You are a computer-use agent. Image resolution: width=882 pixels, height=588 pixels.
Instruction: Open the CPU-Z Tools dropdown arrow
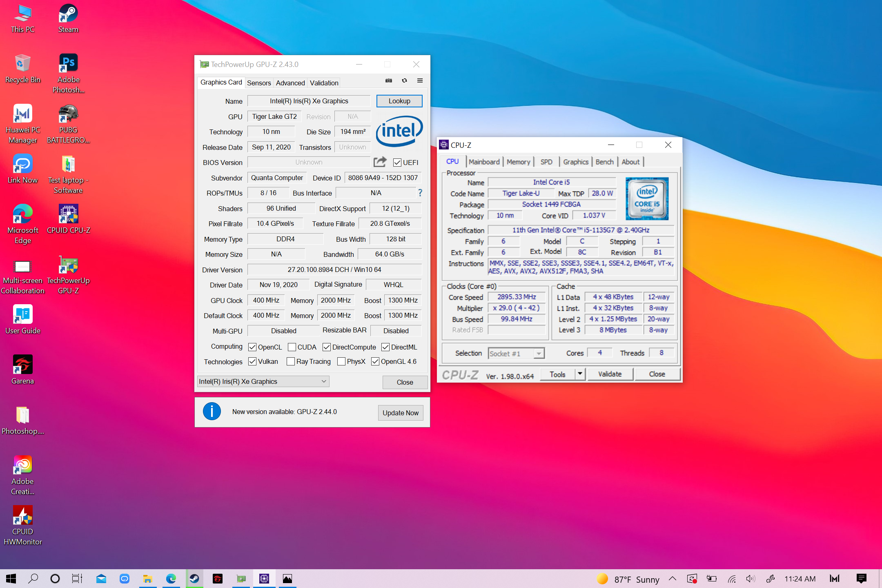tap(580, 374)
